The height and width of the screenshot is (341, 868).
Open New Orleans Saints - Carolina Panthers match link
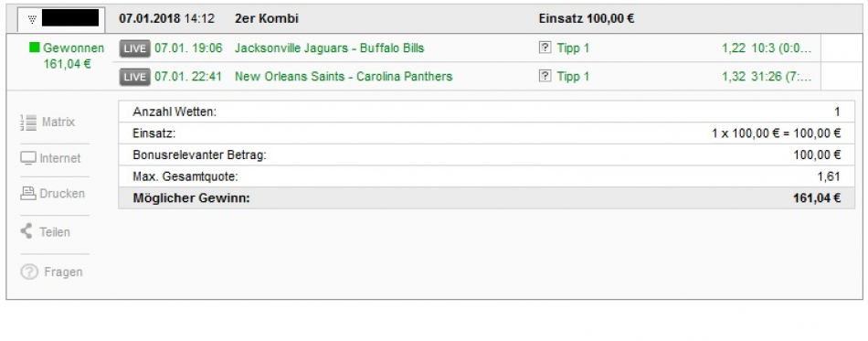pyautogui.click(x=344, y=77)
